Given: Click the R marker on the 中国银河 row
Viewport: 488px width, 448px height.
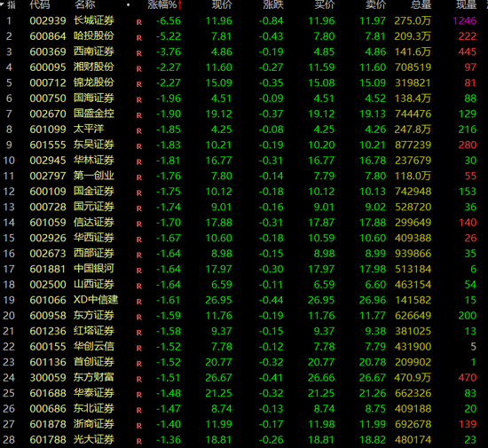Looking at the screenshot, I should tap(139, 271).
